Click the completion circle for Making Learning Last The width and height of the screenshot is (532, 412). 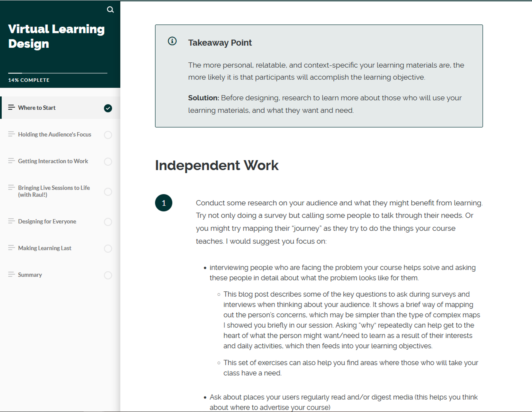click(x=108, y=249)
